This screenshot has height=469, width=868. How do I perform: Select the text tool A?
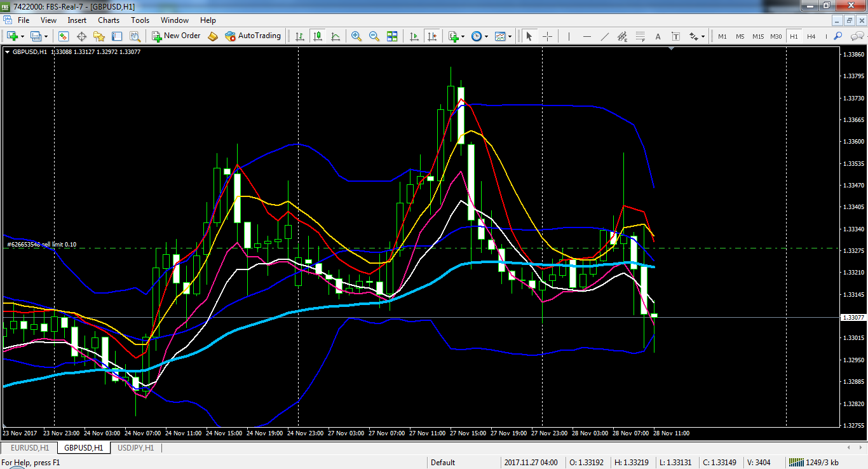[658, 36]
